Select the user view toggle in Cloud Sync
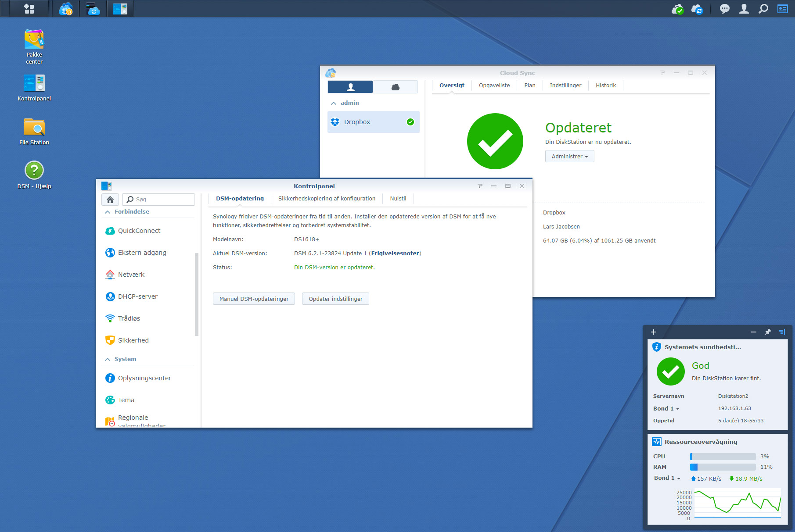This screenshot has width=795, height=532. coord(350,87)
